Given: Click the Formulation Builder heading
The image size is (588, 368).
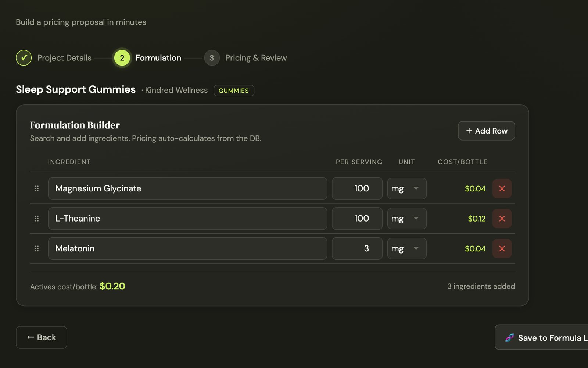Looking at the screenshot, I should [x=75, y=125].
